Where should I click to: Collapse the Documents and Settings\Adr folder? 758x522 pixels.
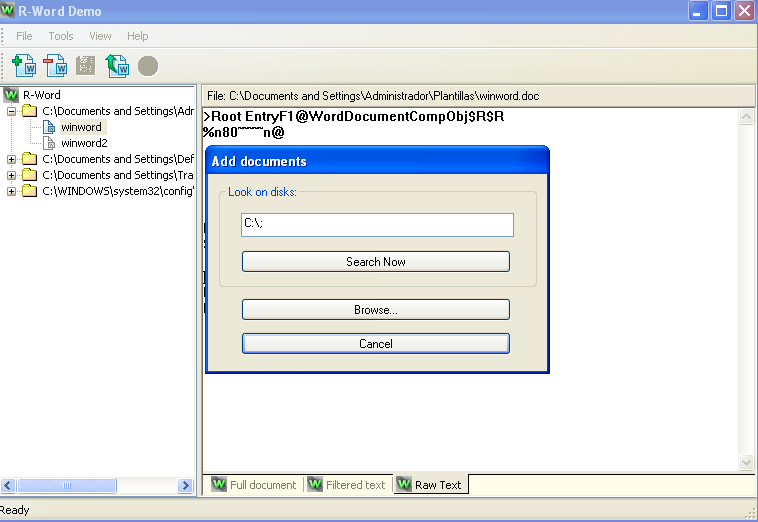(x=11, y=112)
